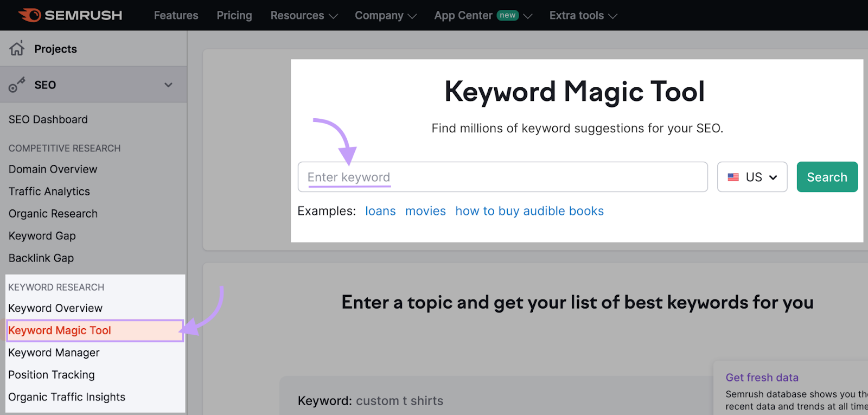868x415 pixels.
Task: Click the 'new' badge on App Center
Action: click(508, 15)
